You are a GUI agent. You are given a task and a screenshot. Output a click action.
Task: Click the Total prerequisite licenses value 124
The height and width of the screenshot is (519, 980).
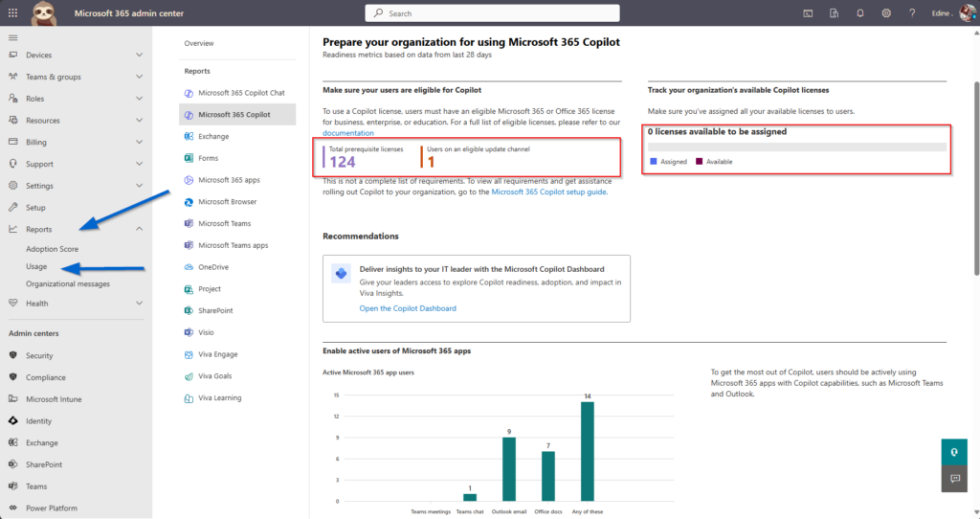343,162
